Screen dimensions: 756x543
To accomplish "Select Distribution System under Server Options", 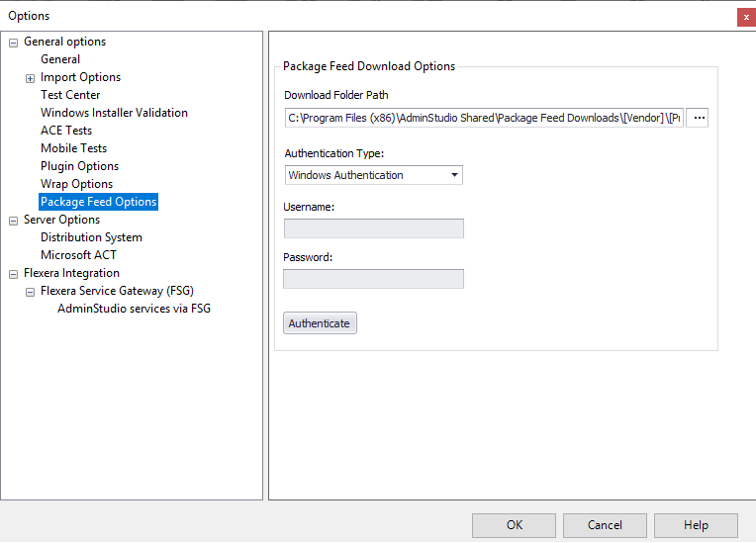I will coord(91,237).
